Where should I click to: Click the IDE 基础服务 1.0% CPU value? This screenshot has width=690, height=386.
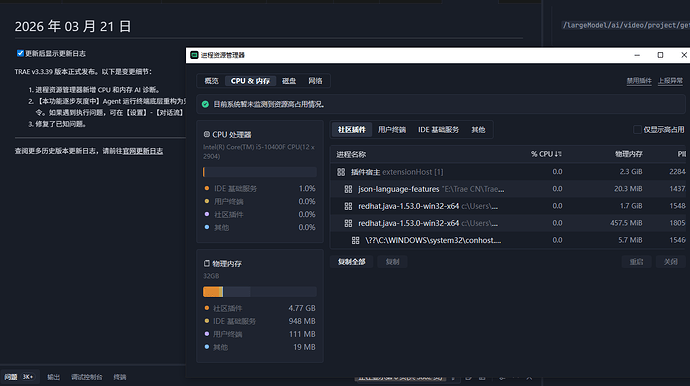coord(307,188)
